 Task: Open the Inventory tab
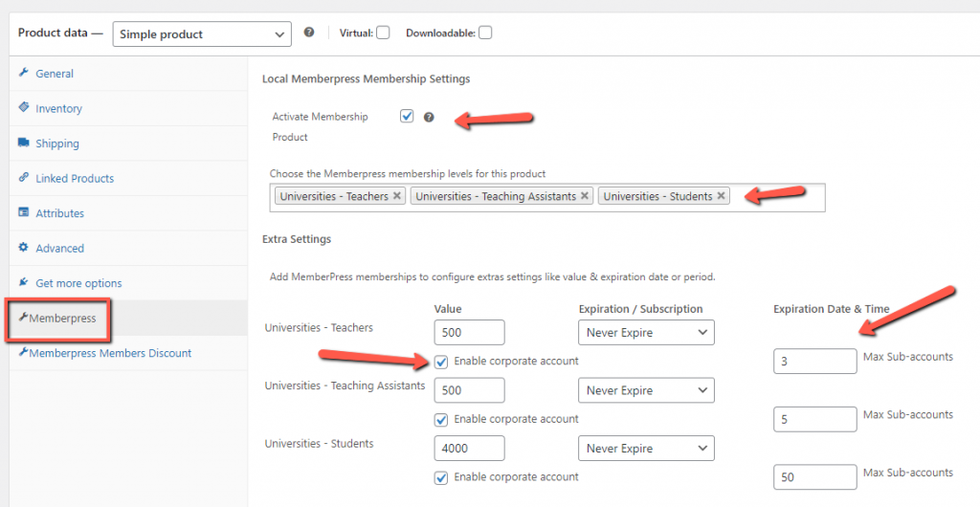click(x=59, y=109)
